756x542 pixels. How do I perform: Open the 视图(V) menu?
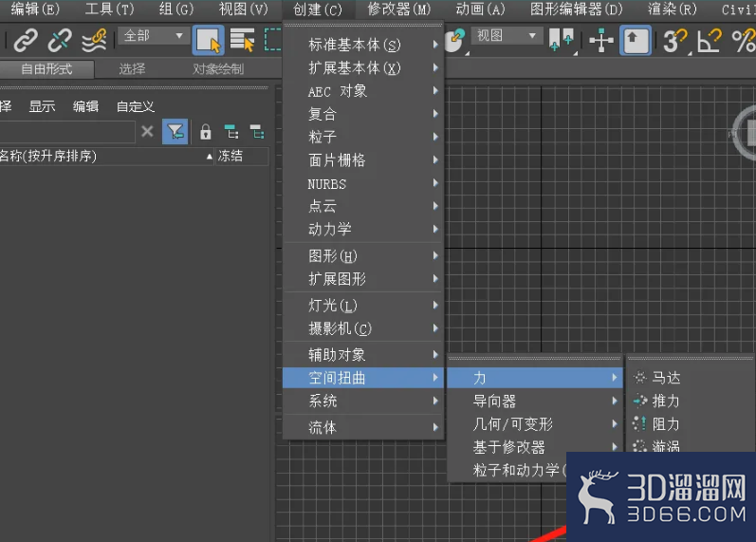pyautogui.click(x=243, y=9)
